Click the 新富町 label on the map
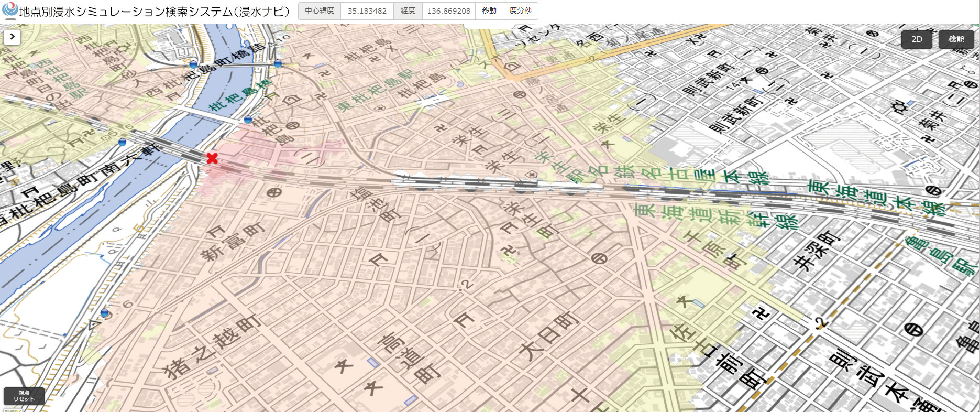 click(x=233, y=242)
